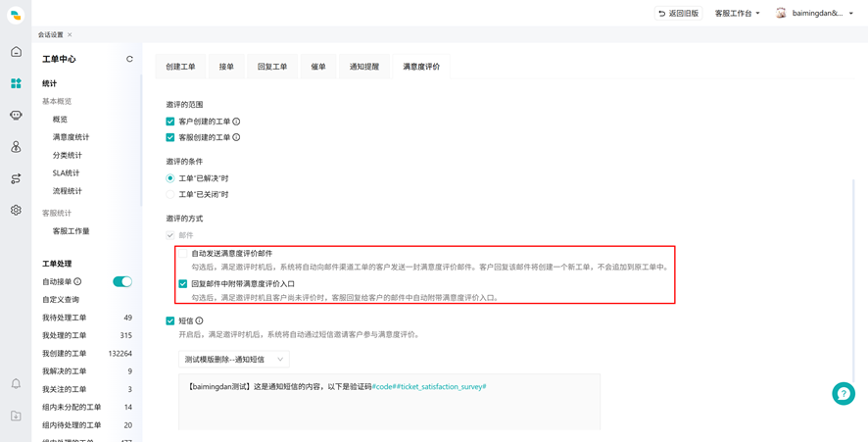
Task: Click the main content vertical scrollbar
Action: coord(852,279)
